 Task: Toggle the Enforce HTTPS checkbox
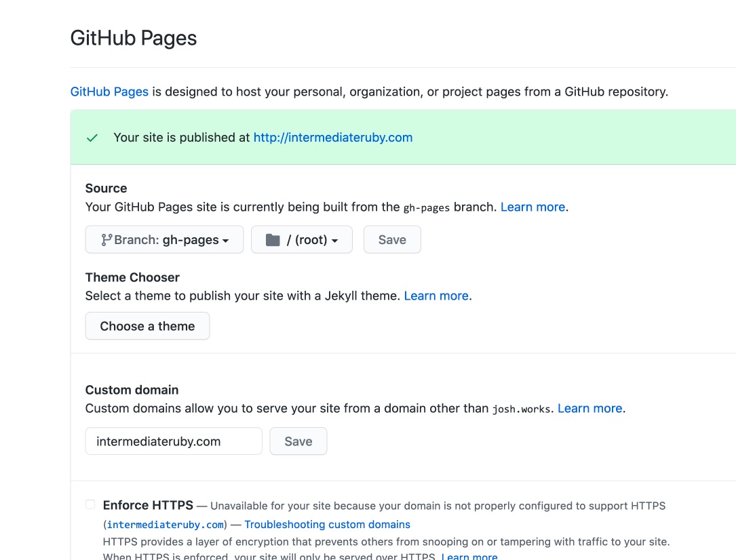coord(90,504)
